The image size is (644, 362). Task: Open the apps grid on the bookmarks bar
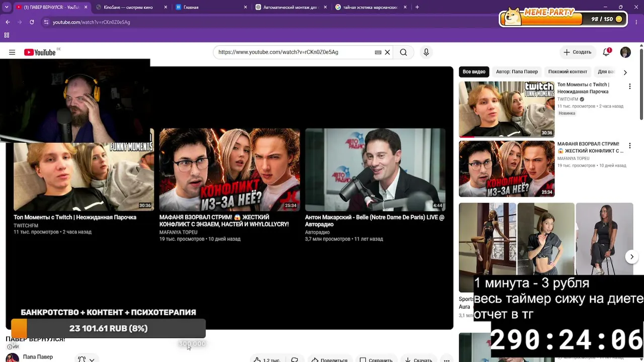7,35
